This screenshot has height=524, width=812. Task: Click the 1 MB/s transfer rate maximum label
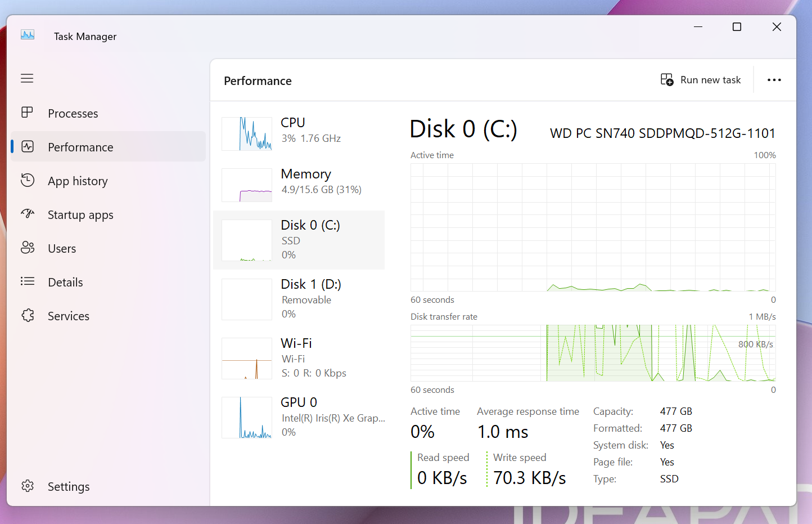coord(762,317)
